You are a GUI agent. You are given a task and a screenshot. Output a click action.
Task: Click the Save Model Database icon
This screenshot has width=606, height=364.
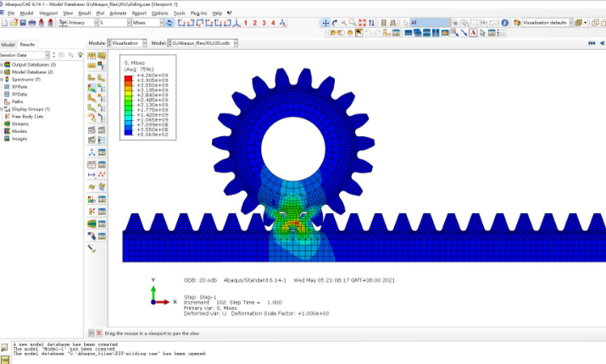(22, 23)
